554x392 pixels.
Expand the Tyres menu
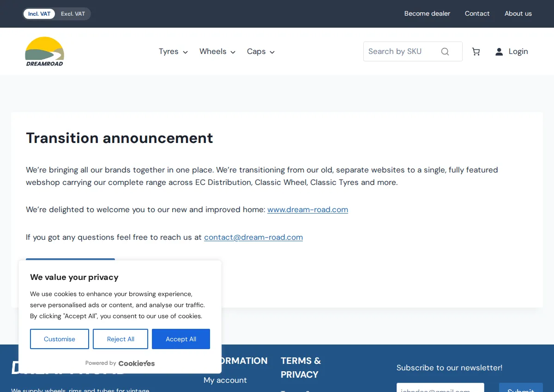pyautogui.click(x=173, y=52)
